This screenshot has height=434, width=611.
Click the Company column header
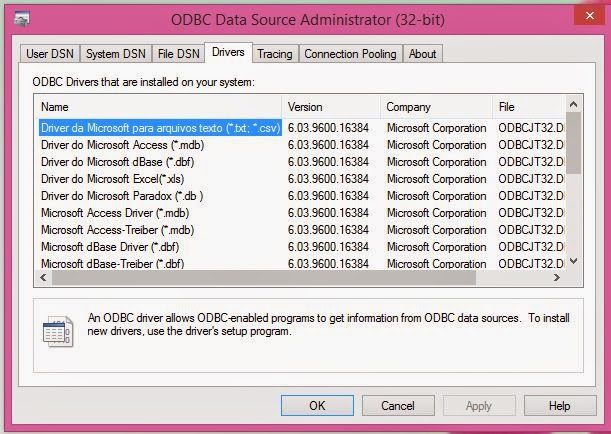click(x=435, y=106)
